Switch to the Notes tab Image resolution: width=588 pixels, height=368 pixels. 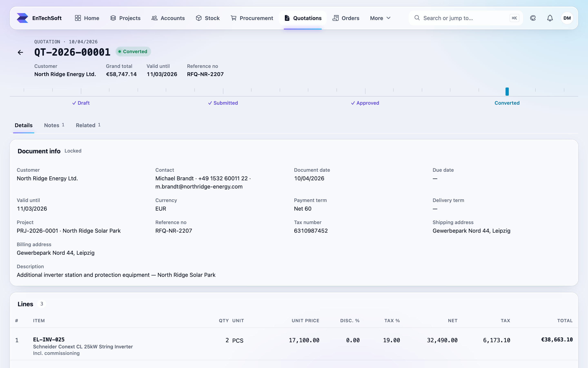click(x=54, y=125)
